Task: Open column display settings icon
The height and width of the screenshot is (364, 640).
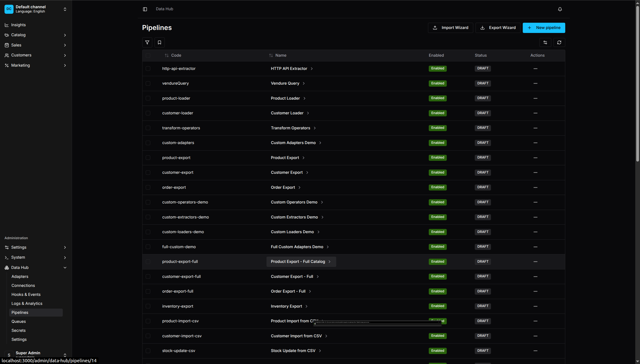Action: pyautogui.click(x=545, y=42)
